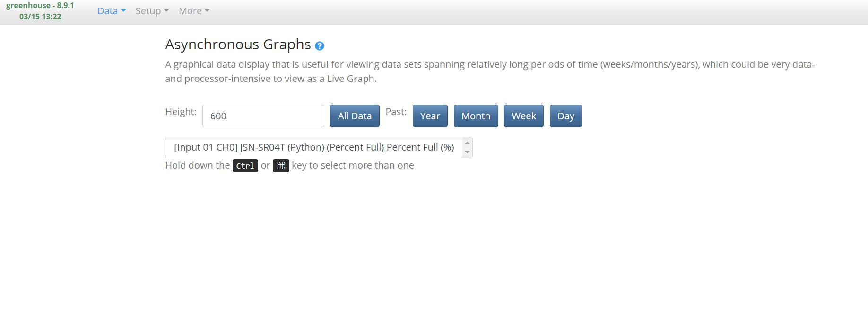The height and width of the screenshot is (321, 868).
Task: Select the Week time range
Action: click(523, 116)
